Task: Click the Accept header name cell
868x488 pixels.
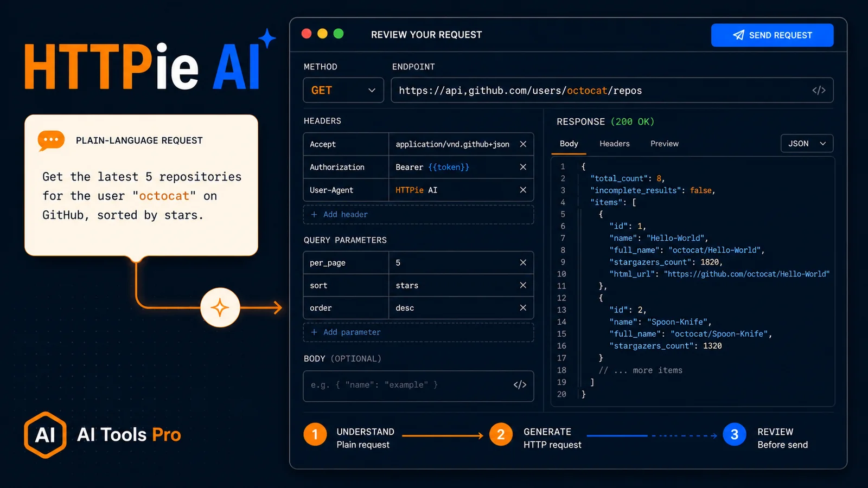Action: click(346, 144)
